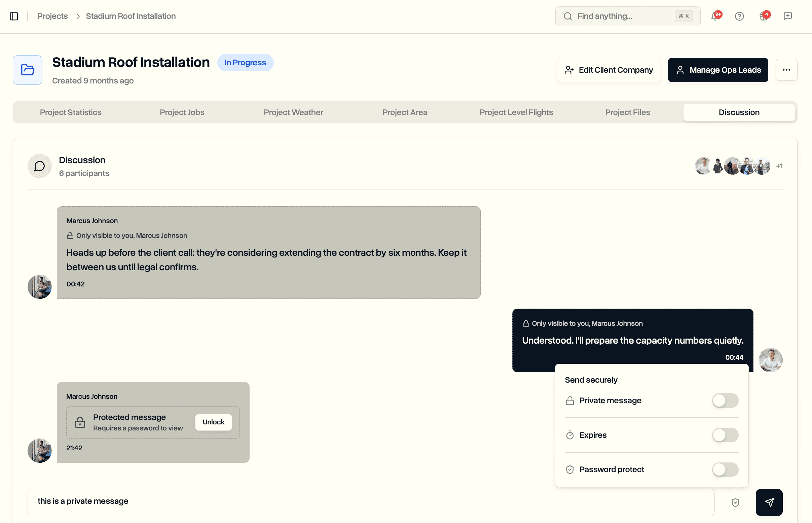The width and height of the screenshot is (812, 523).
Task: Open the Project Level Flights tab
Action: point(516,112)
